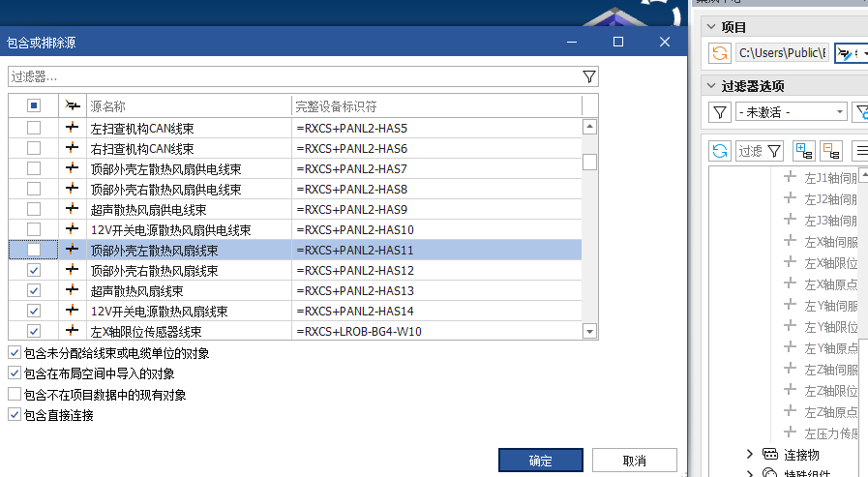
Task: Check the box for 顶部外壳左散热风扇线束
Action: tap(34, 251)
